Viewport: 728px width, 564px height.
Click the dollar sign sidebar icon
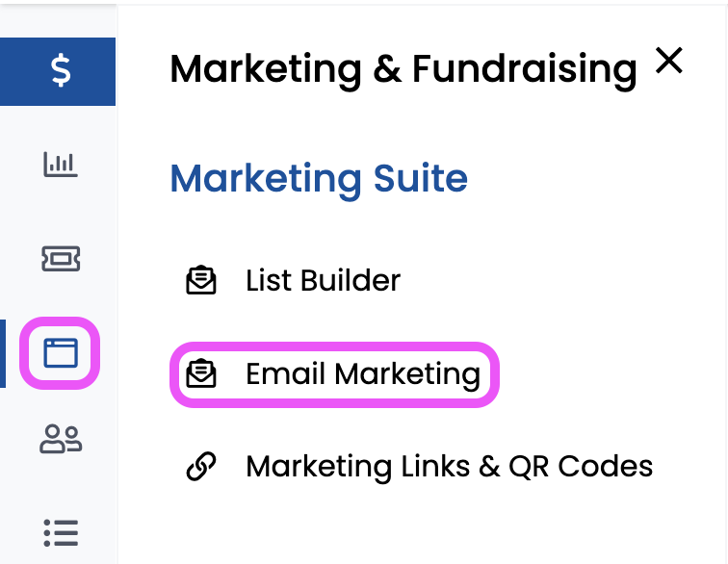point(60,70)
